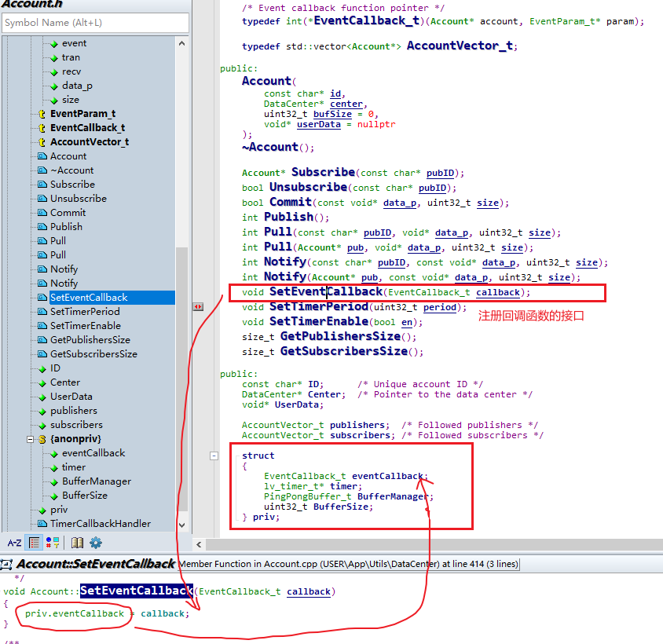Select SetEventCallback in symbol list
This screenshot has width=663, height=644.
89,298
